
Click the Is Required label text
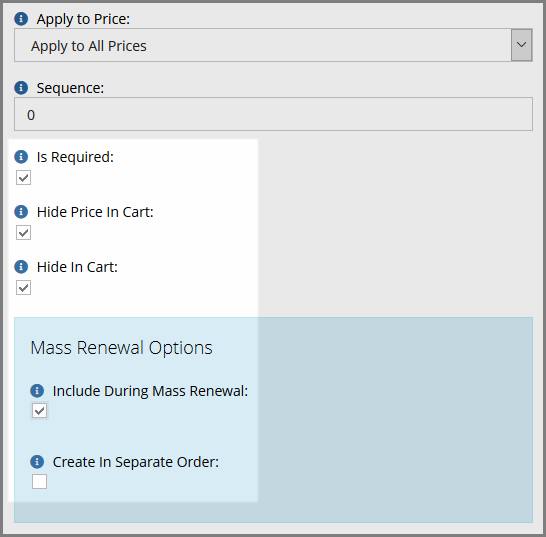pos(75,157)
